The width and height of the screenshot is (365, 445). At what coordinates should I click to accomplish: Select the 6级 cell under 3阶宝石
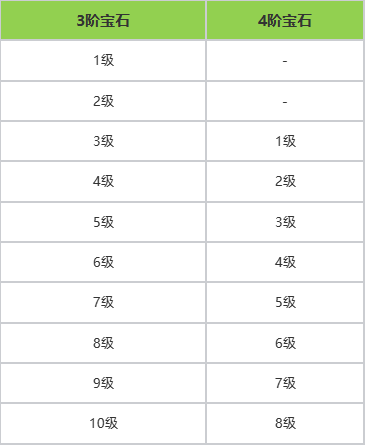pos(103,262)
